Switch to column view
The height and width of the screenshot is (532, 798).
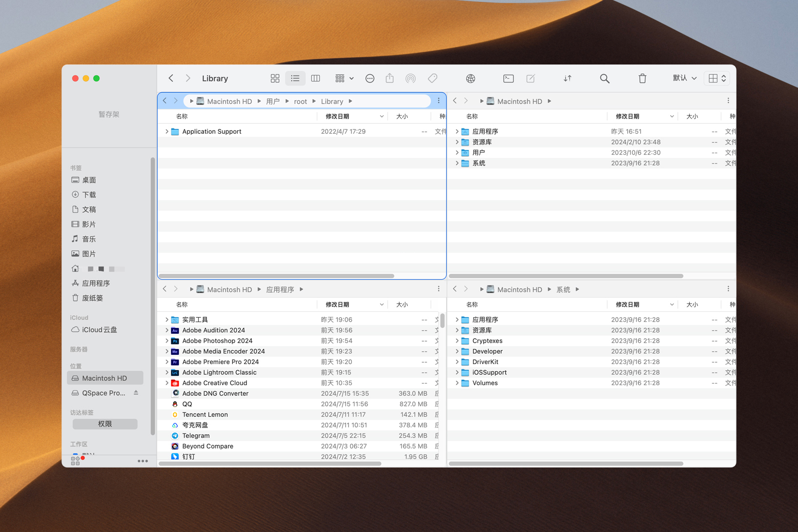click(x=316, y=79)
